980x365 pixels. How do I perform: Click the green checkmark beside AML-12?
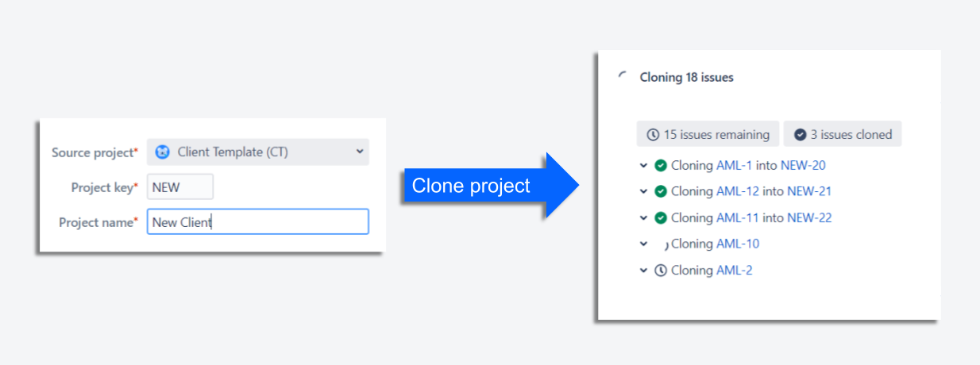[661, 191]
